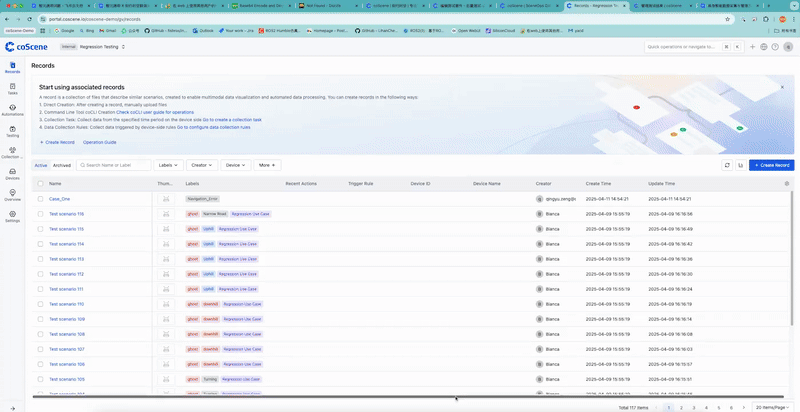Check the Case_One row checkbox

click(40, 199)
